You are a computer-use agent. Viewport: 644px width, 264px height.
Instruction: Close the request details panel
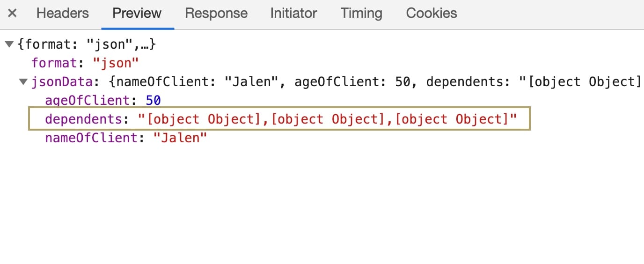coord(13,13)
